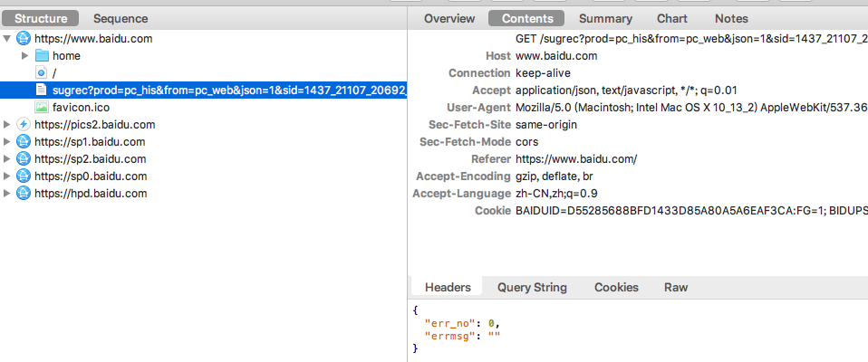View the Query String request tab
This screenshot has height=362, width=868.
532,288
